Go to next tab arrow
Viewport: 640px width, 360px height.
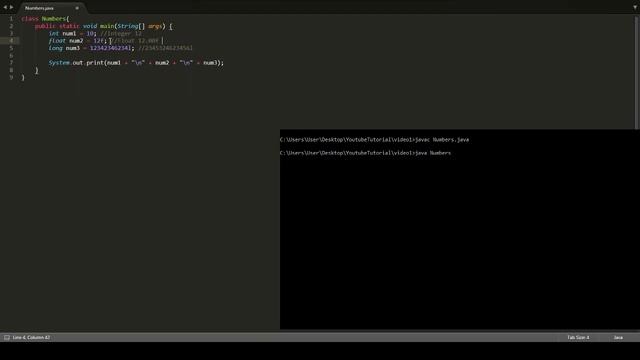pyautogui.click(x=11, y=7)
